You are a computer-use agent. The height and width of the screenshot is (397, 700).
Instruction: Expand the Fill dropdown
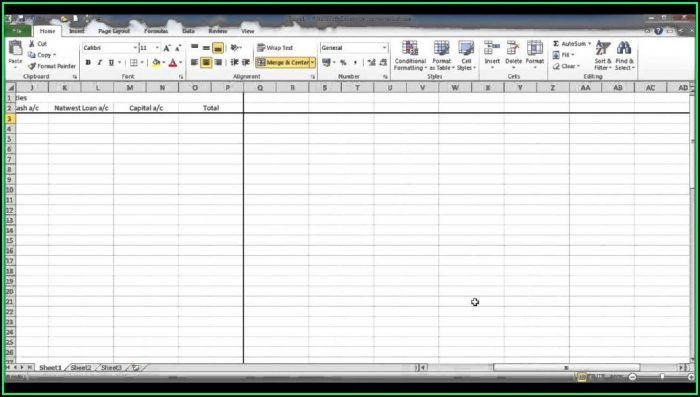tap(572, 55)
